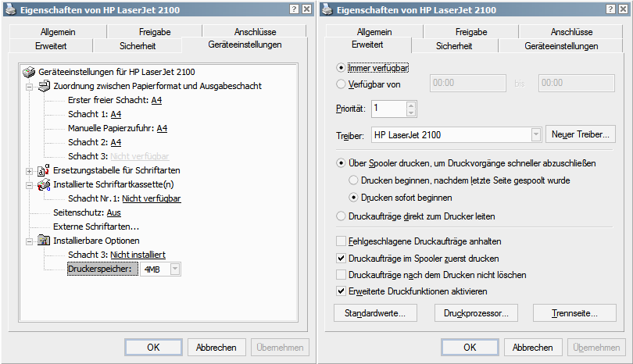Open the Druckerspeicher 4MB dropdown
633x364 pixels.
(175, 269)
